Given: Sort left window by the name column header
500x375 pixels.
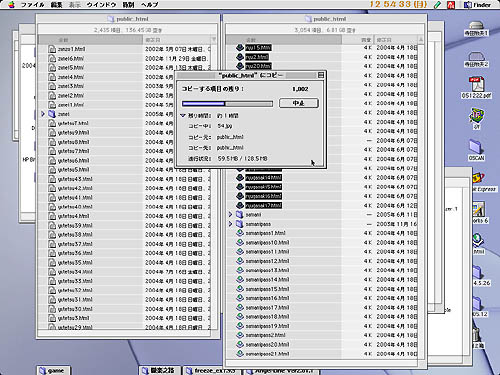Looking at the screenshot, I should click(x=90, y=40).
